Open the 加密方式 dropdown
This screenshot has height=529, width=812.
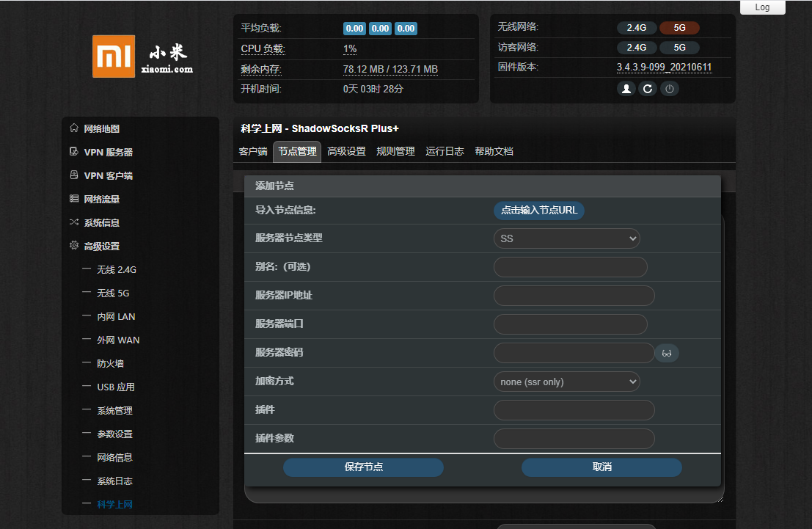pyautogui.click(x=566, y=382)
